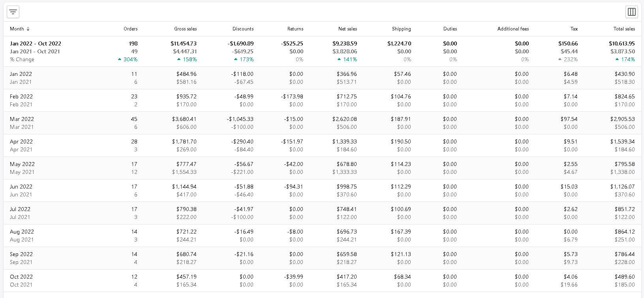Click the Gross sales column header
This screenshot has width=644, height=298.
[186, 29]
